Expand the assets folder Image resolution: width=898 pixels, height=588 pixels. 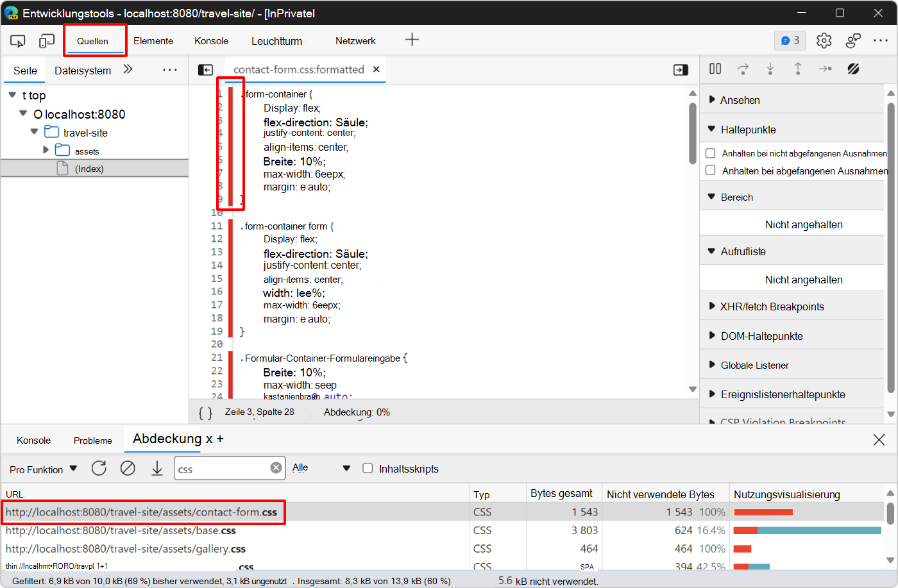(46, 151)
